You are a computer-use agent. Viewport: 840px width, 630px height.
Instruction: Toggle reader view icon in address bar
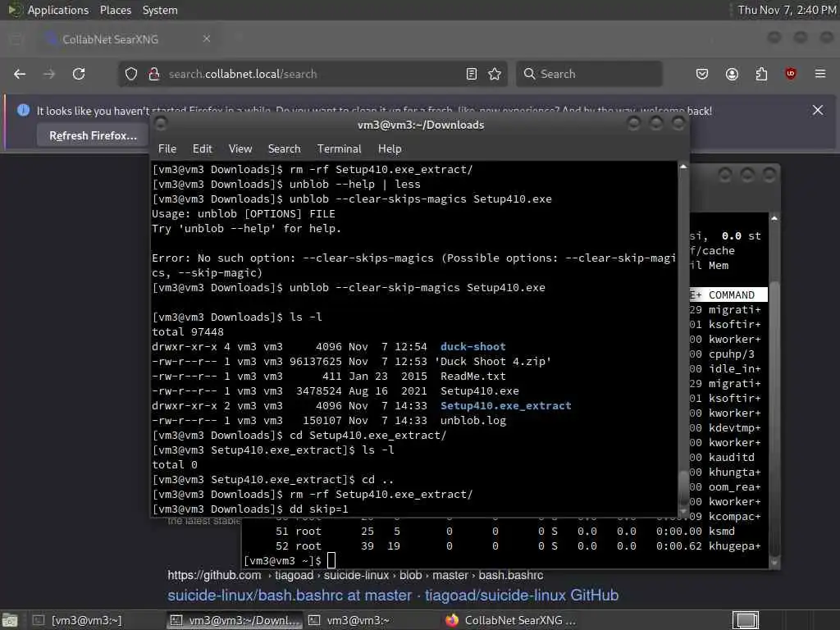tap(472, 74)
